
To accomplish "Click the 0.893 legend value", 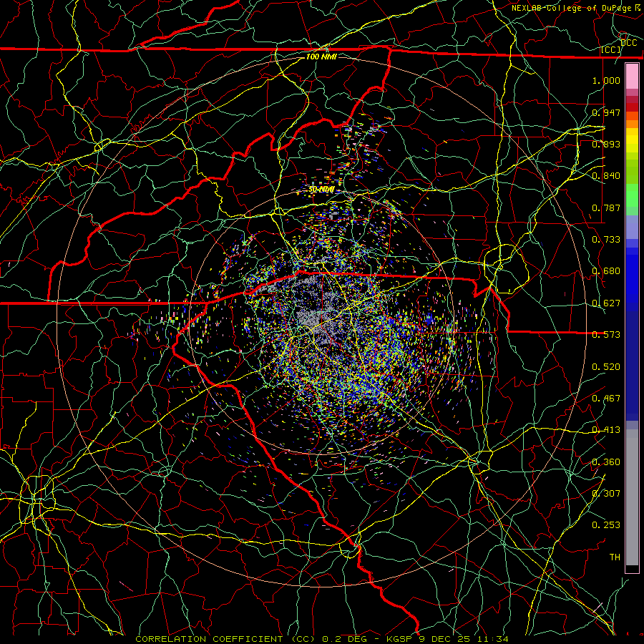I will pyautogui.click(x=606, y=144).
